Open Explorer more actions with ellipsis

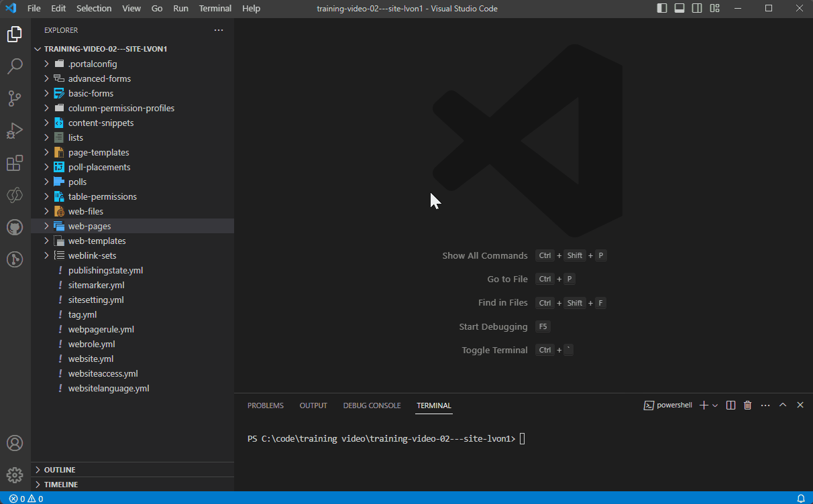pyautogui.click(x=218, y=30)
